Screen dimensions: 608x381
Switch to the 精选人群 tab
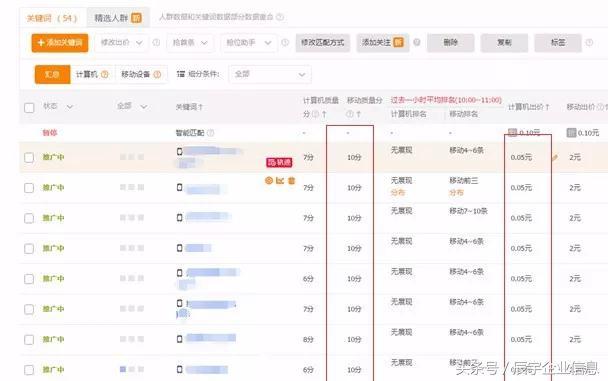pyautogui.click(x=118, y=18)
